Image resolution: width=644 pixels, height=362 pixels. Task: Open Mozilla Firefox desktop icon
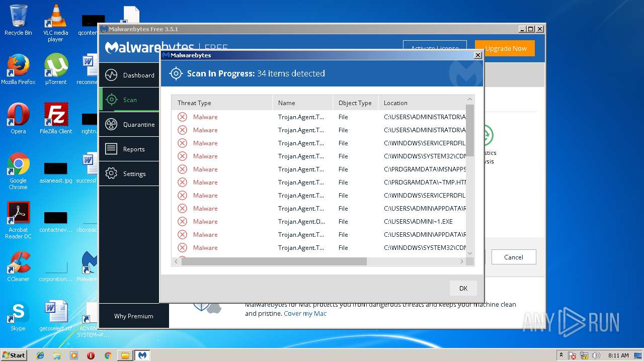point(18,69)
